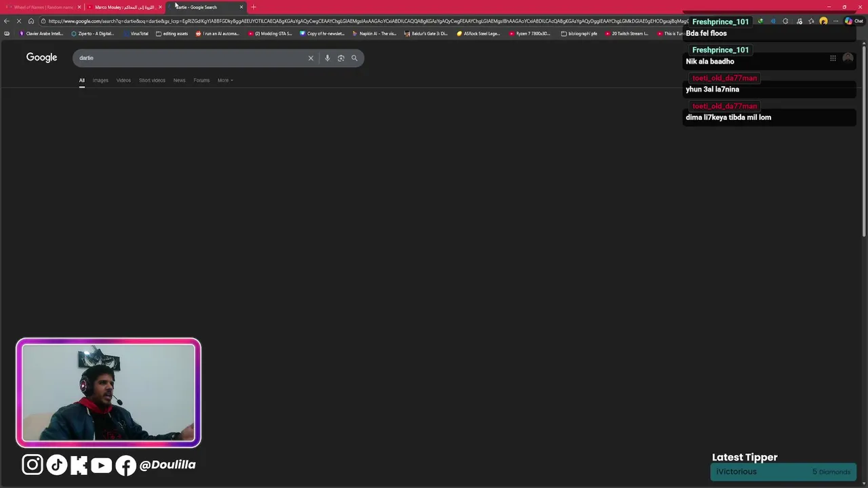
Task: Click the page vertical scrollbar
Action: (864, 140)
